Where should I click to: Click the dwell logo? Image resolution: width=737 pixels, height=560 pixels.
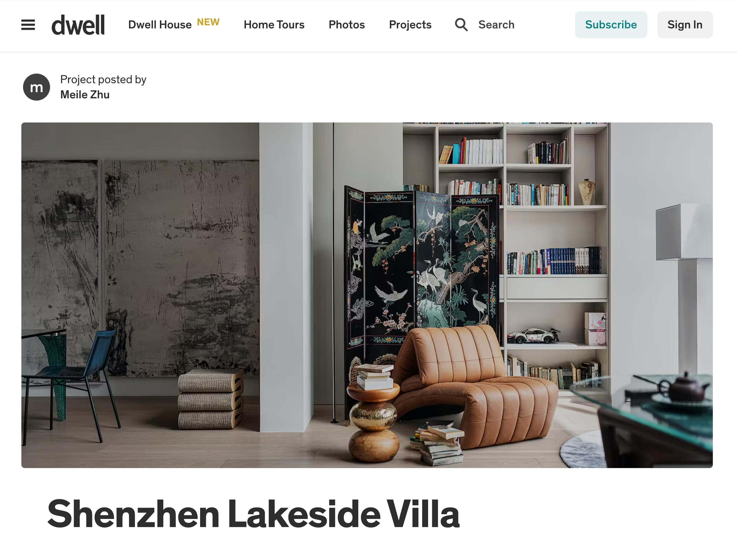[x=78, y=25]
